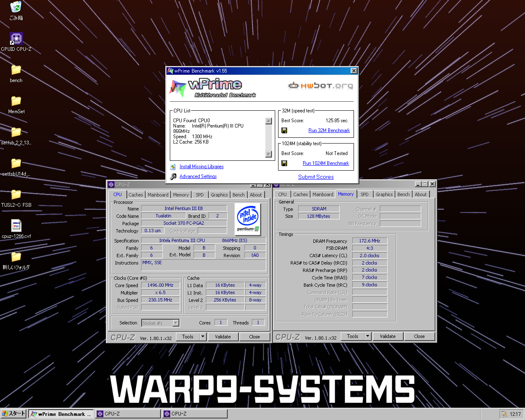Open the About tab in left CPU-Z

(x=256, y=195)
